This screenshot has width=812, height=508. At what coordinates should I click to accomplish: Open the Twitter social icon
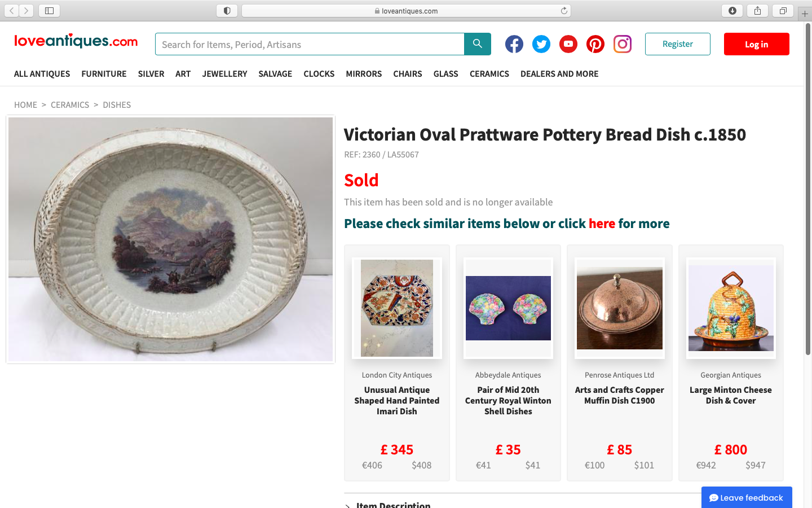[x=541, y=44]
